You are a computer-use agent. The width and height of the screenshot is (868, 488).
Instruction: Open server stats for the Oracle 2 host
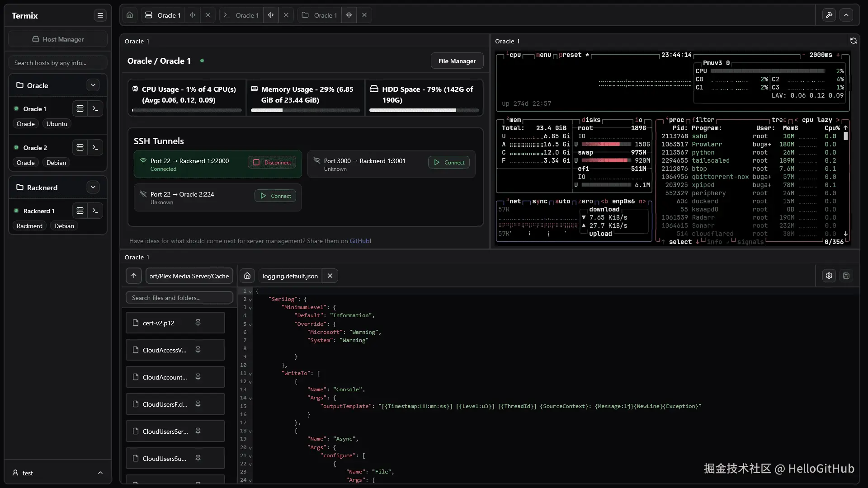coord(80,147)
